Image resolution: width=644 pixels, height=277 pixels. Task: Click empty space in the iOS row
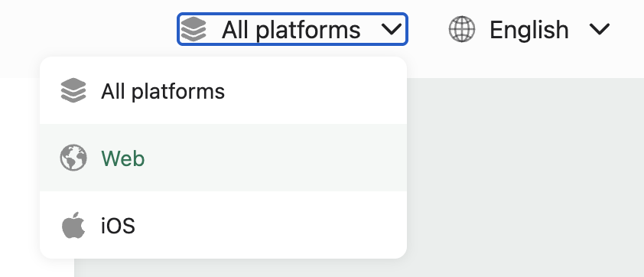click(271, 225)
